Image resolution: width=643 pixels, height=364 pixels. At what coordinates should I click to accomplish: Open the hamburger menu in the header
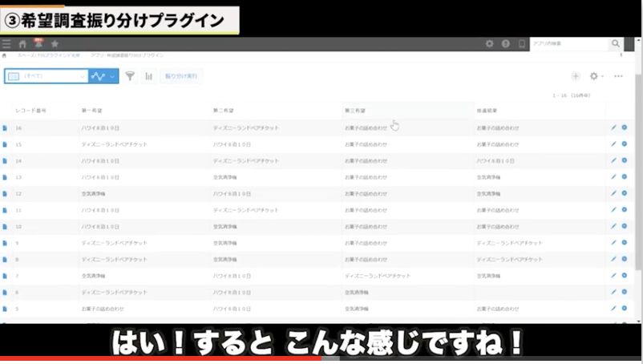tap(7, 44)
